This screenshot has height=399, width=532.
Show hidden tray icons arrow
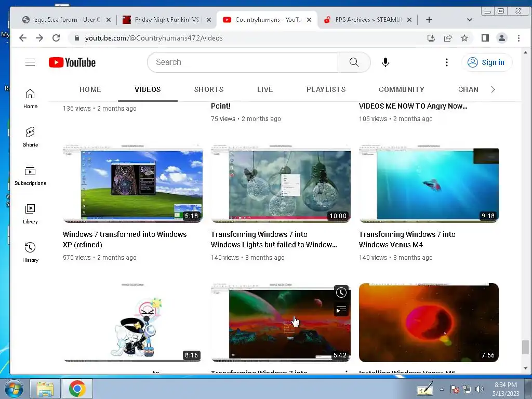click(442, 389)
